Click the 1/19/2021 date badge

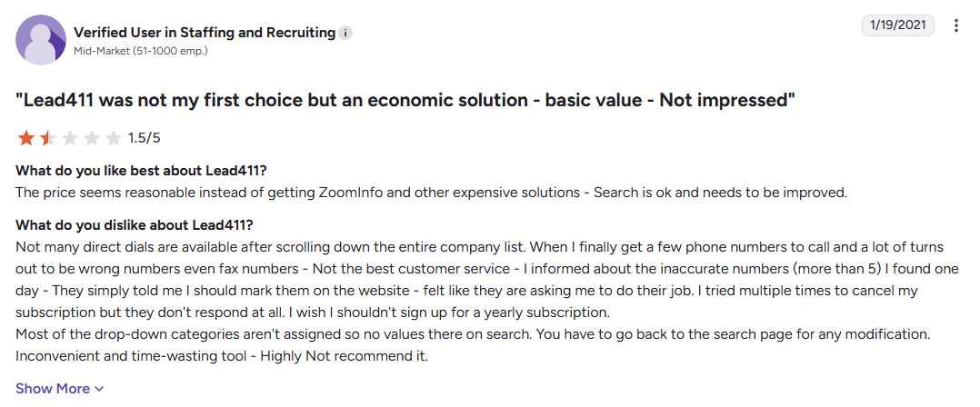click(x=898, y=25)
